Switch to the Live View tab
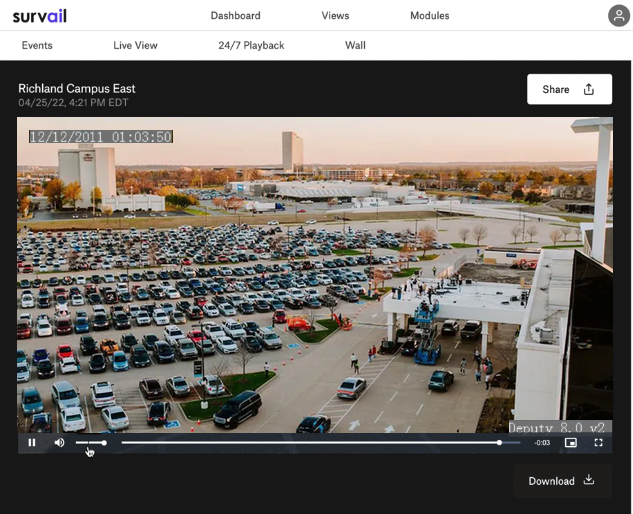 pos(135,45)
